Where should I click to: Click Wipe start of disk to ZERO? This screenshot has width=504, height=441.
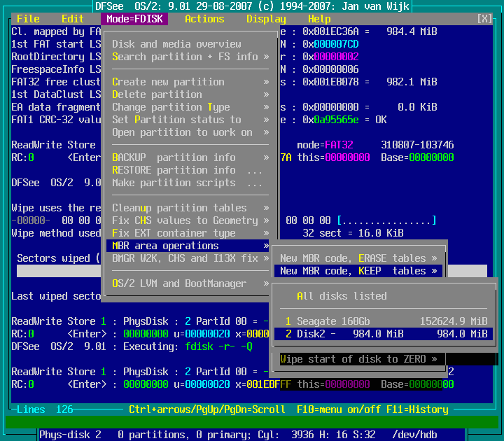pyautogui.click(x=358, y=359)
